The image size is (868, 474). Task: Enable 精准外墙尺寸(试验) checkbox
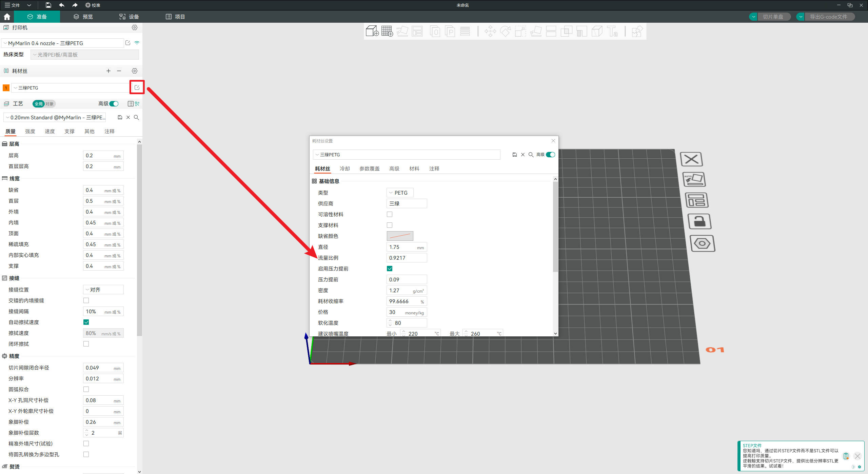tap(86, 443)
